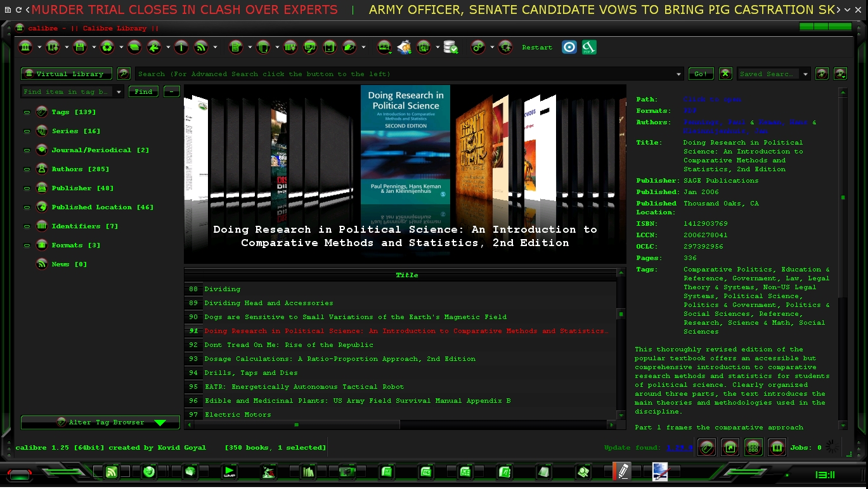Click the gears preferences icon in toolbar
The height and width of the screenshot is (489, 868).
[x=478, y=47]
